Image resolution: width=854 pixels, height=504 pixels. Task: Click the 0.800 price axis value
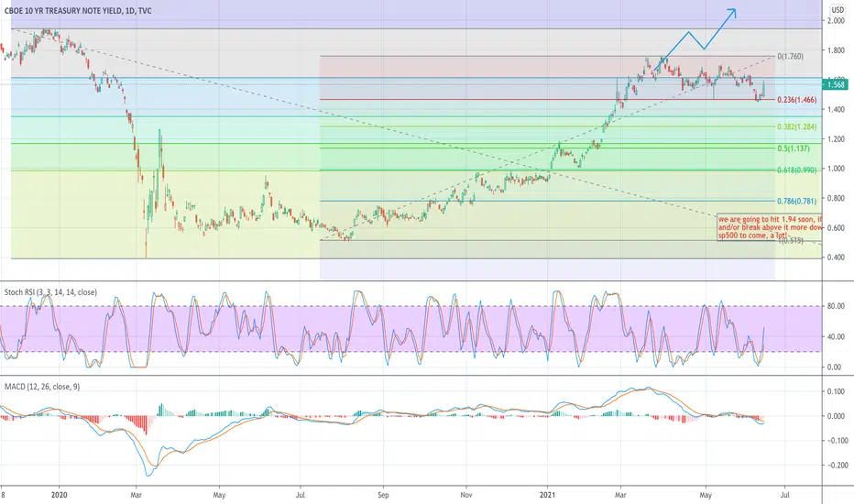pos(836,198)
